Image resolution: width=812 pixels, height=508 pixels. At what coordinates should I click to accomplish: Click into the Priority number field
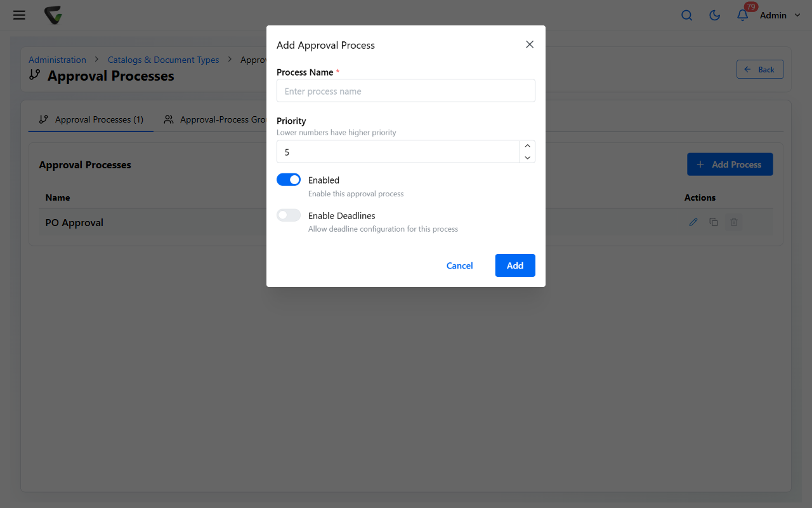click(x=398, y=152)
